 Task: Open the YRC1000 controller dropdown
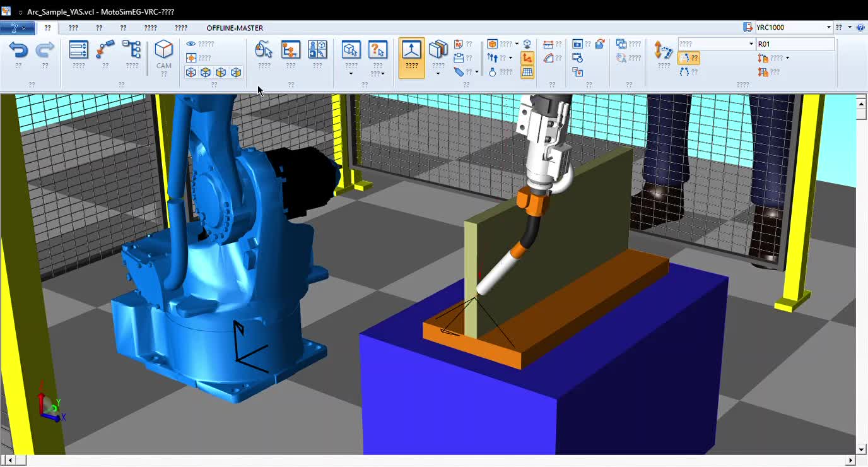pyautogui.click(x=788, y=28)
